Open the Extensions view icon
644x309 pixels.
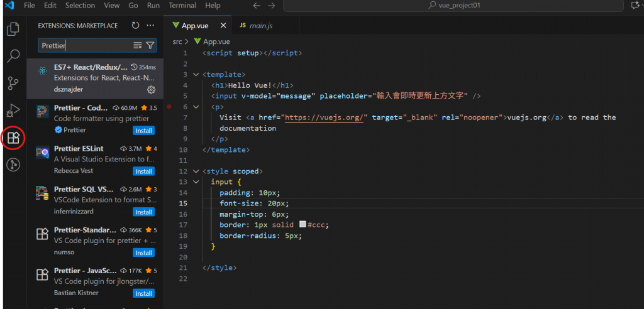pos(13,138)
